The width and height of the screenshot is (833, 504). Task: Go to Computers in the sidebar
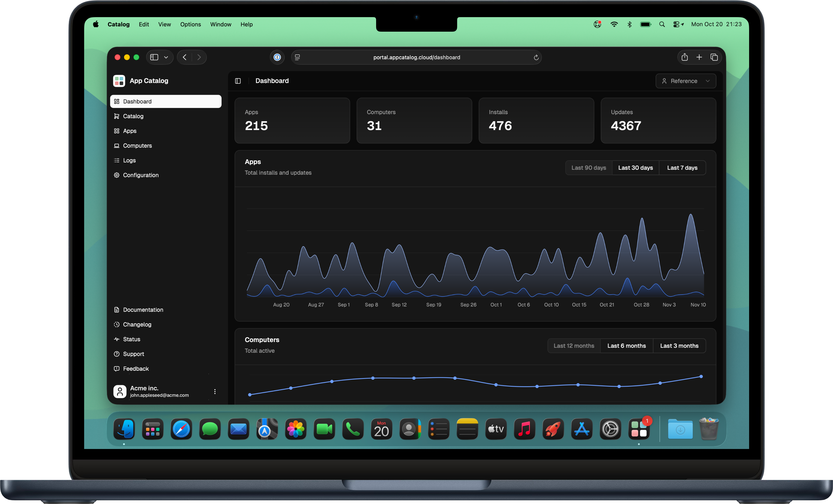pyautogui.click(x=137, y=146)
